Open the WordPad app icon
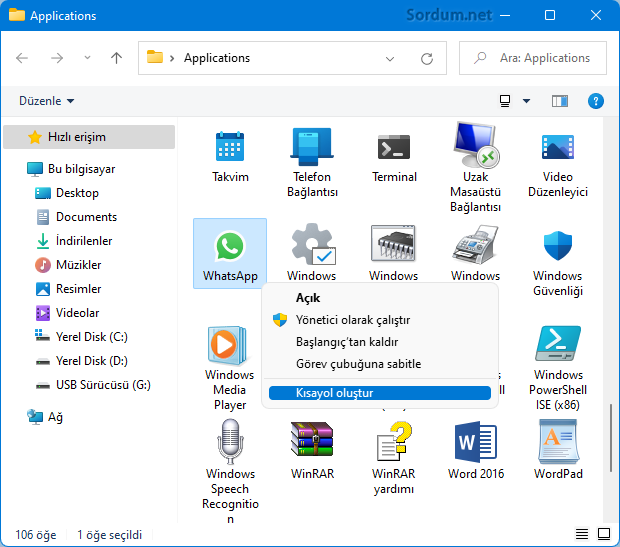620x547 pixels. (558, 441)
